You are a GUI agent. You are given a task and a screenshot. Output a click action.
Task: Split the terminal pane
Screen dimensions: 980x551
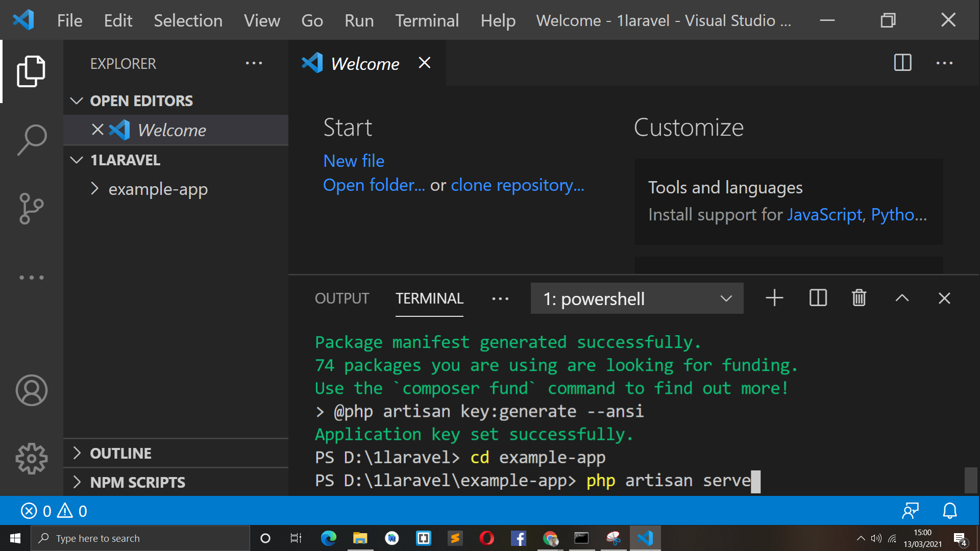tap(817, 298)
